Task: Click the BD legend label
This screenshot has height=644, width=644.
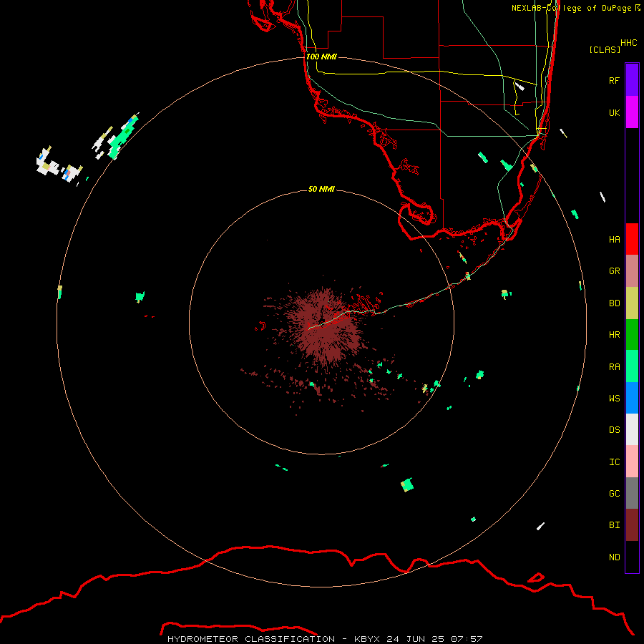Action: [x=614, y=303]
